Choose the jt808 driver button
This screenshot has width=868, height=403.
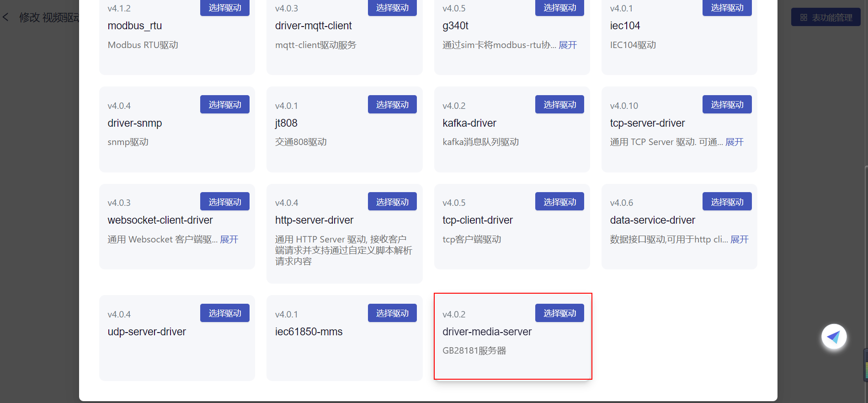coord(392,104)
